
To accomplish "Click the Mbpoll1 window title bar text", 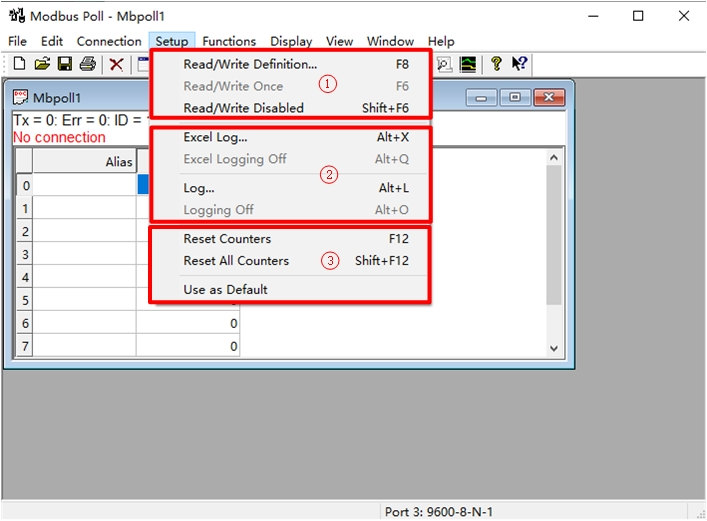I will pyautogui.click(x=57, y=98).
